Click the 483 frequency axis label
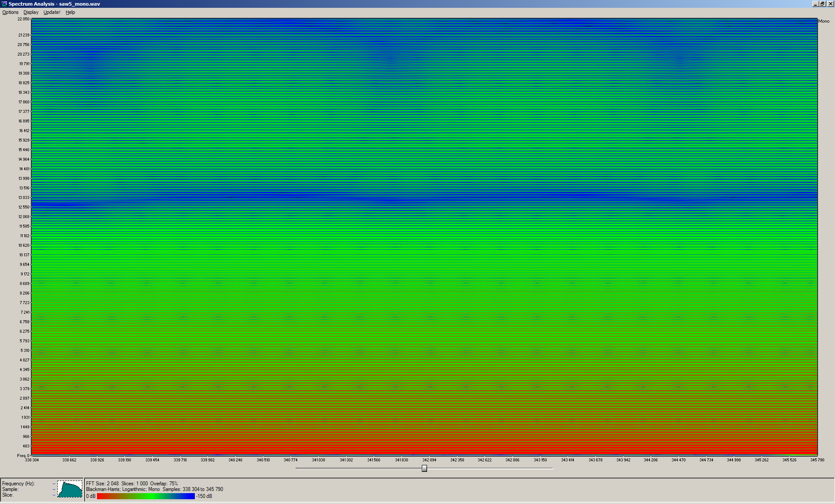 26,446
